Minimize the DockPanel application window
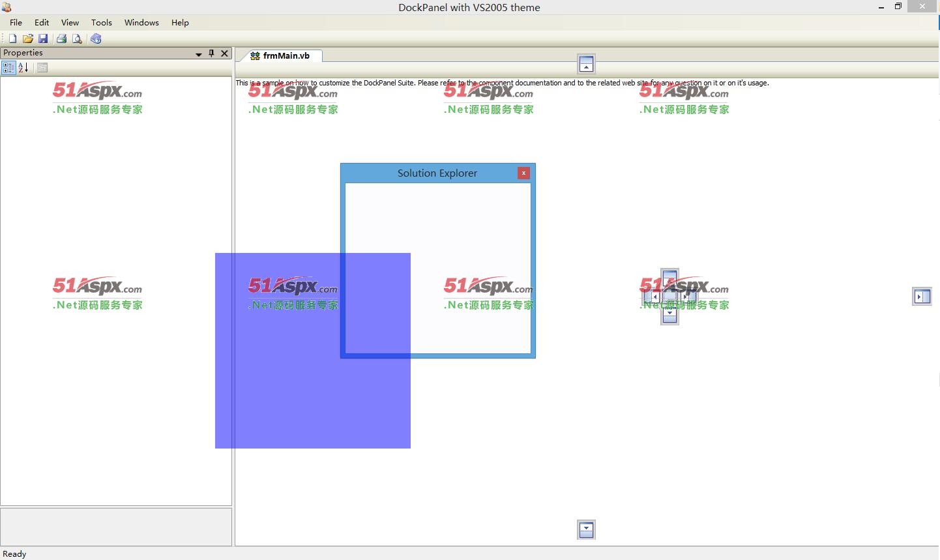The width and height of the screenshot is (940, 560). pos(881,7)
